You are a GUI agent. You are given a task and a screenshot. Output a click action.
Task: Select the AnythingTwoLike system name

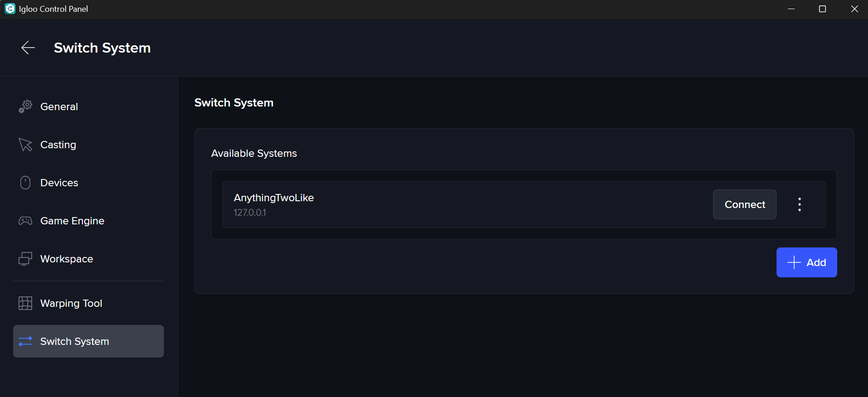273,198
